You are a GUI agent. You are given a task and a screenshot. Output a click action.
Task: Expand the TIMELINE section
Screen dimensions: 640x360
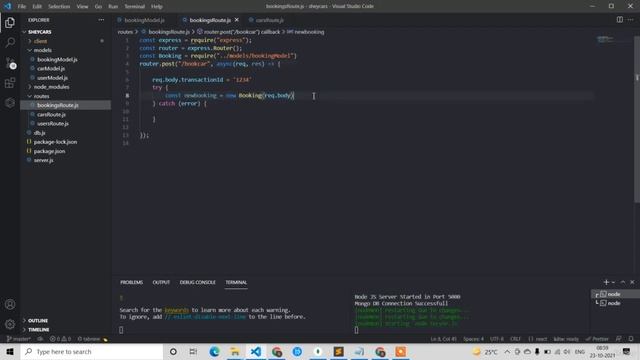tap(38, 329)
